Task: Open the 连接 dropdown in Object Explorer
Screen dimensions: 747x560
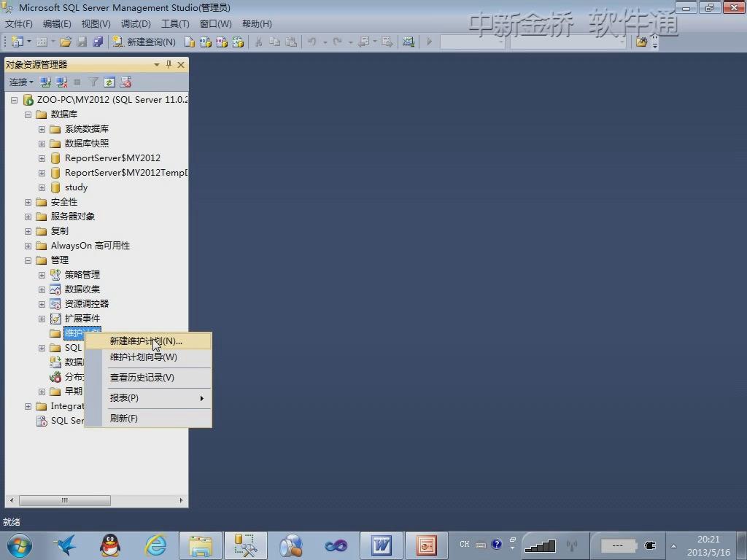Action: 21,82
